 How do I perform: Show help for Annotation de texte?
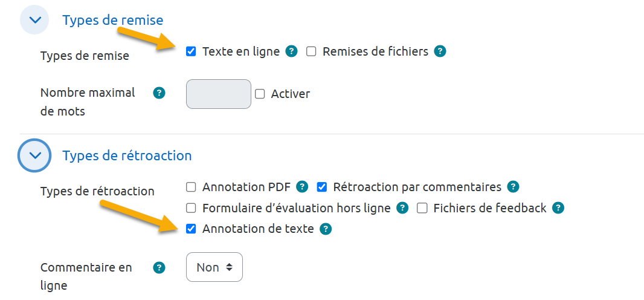(326, 229)
